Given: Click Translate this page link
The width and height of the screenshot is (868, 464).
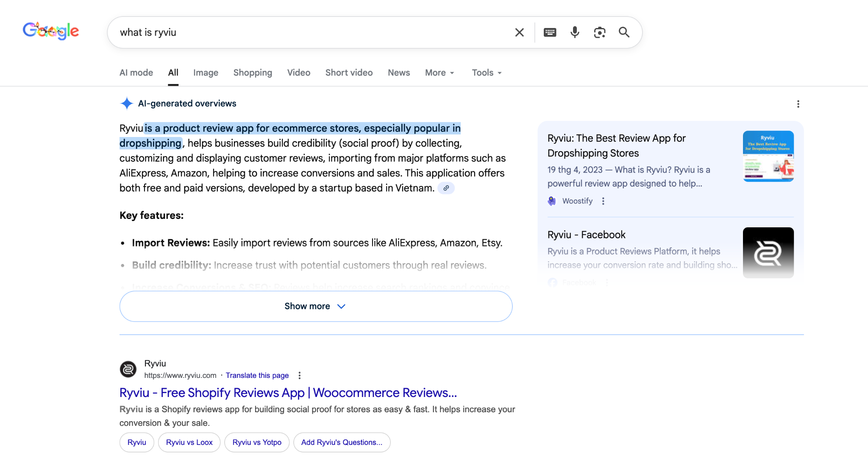Looking at the screenshot, I should [x=257, y=375].
